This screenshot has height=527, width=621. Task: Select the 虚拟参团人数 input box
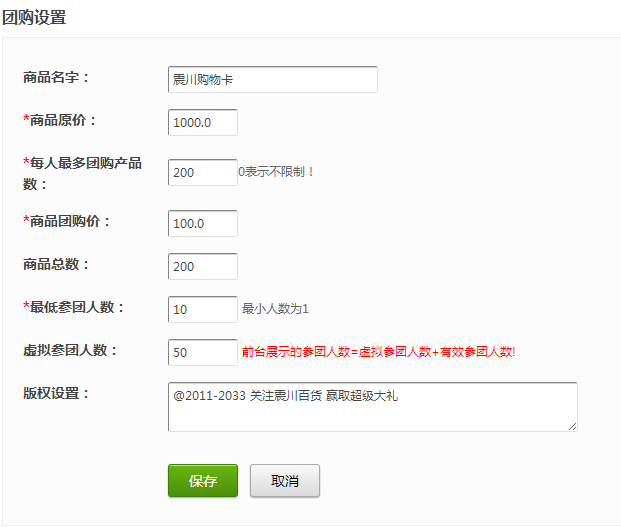(203, 352)
